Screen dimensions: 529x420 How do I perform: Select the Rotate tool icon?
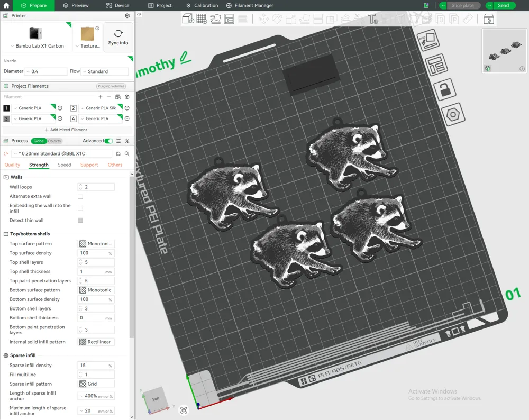(x=277, y=19)
